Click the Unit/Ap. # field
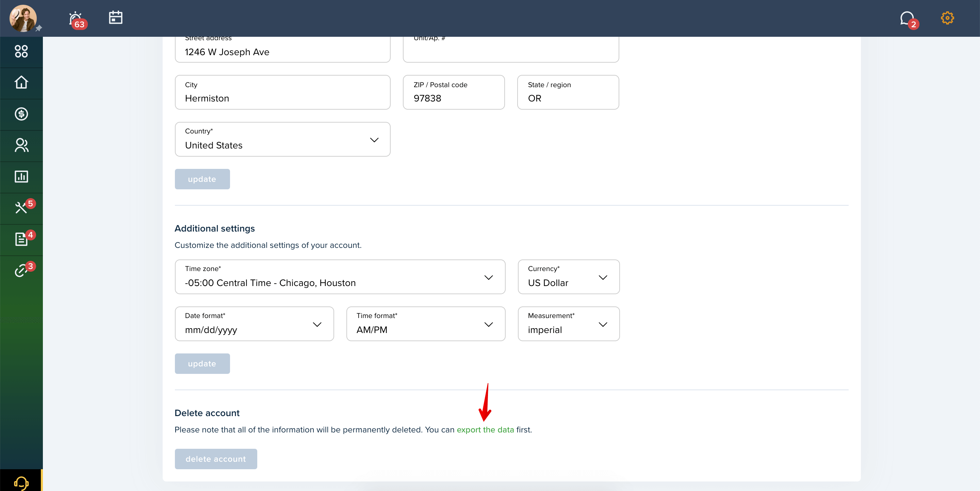This screenshot has width=980, height=491. (511, 49)
